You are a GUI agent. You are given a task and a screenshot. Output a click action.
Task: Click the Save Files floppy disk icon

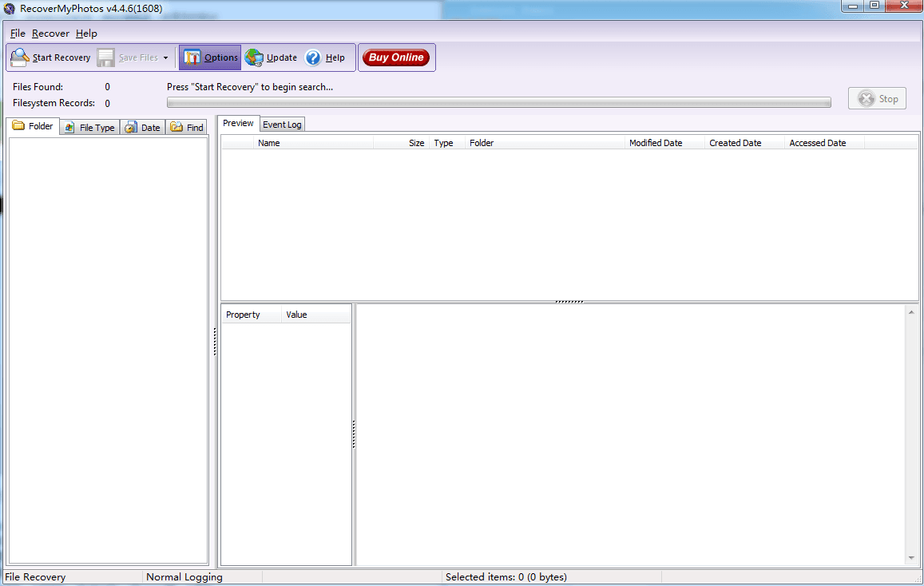click(x=106, y=57)
